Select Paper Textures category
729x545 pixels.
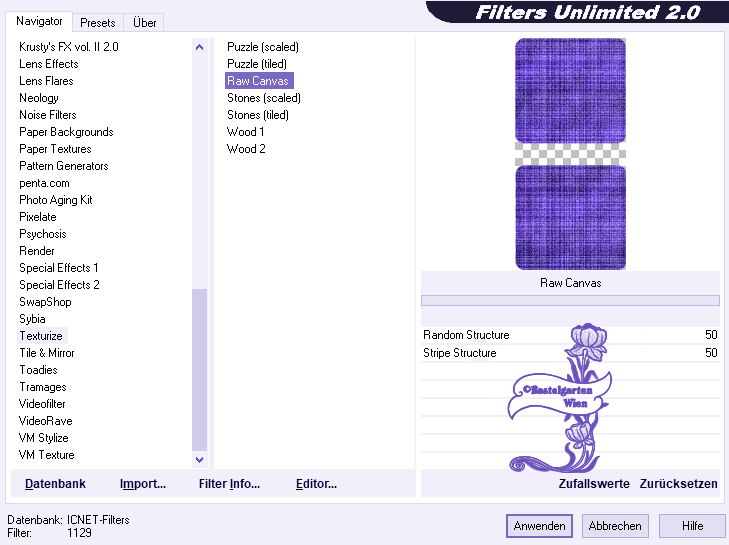(x=55, y=149)
